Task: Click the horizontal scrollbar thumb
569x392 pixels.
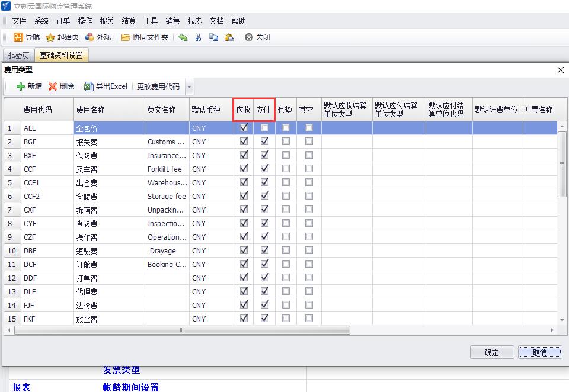Action: tap(181, 330)
